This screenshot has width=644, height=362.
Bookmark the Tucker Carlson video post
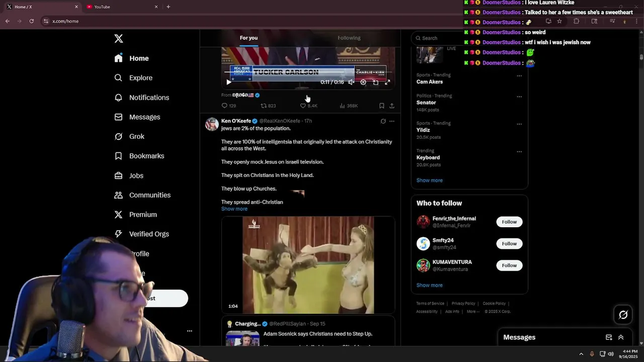tap(381, 106)
